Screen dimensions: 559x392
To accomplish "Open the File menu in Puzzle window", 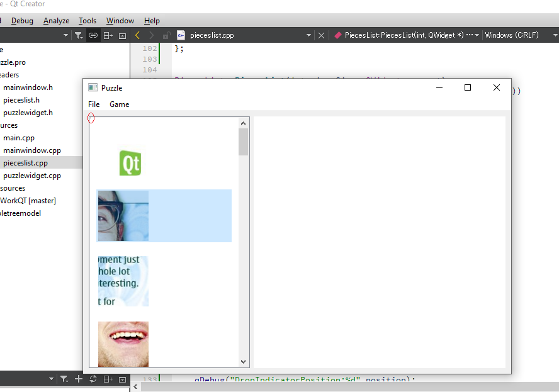I will (x=94, y=104).
